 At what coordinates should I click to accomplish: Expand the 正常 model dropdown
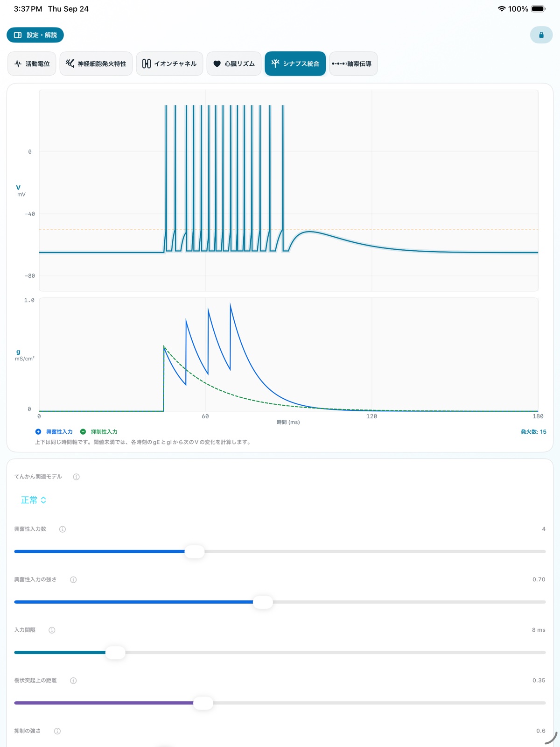point(34,500)
